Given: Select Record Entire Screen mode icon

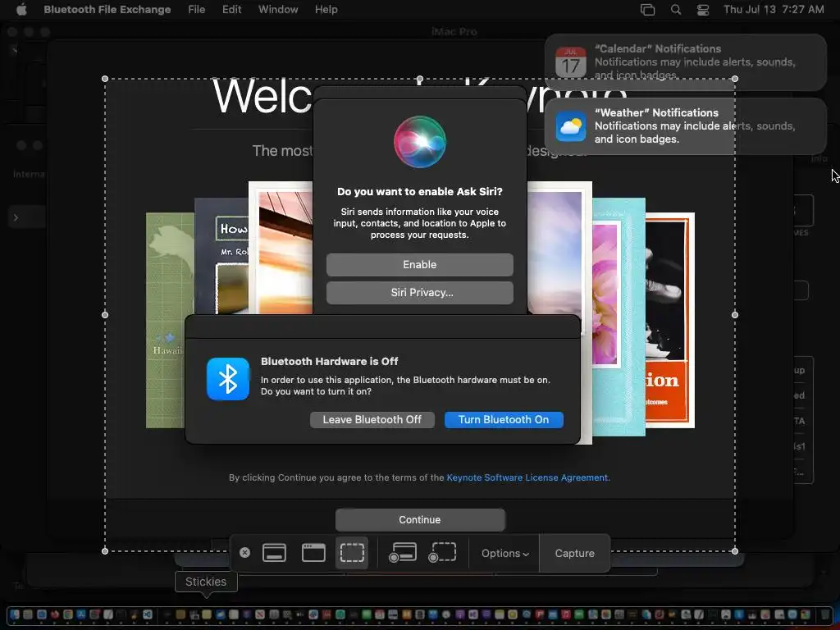Looking at the screenshot, I should tap(402, 553).
